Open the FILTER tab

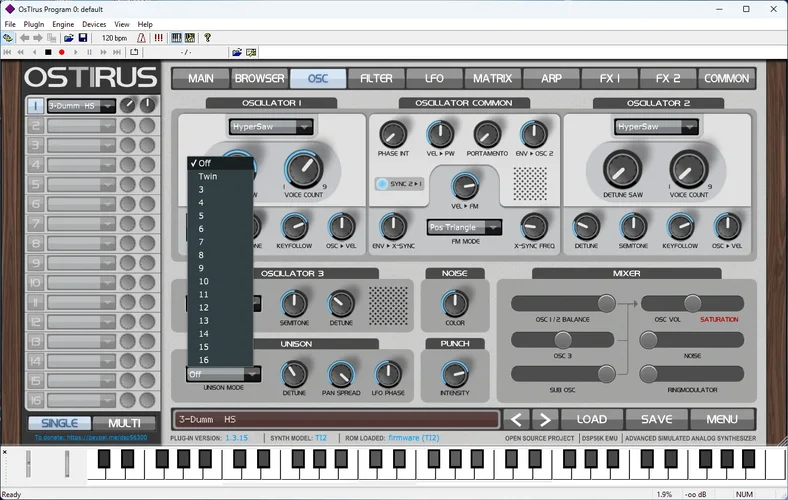(x=376, y=78)
